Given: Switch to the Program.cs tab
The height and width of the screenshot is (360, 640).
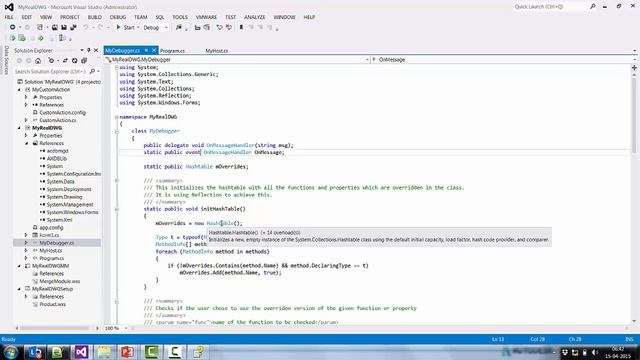Looking at the screenshot, I should [x=172, y=51].
